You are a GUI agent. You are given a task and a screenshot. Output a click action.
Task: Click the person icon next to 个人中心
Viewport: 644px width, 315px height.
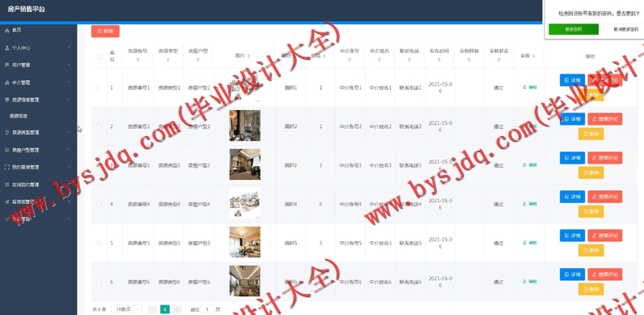[6, 48]
